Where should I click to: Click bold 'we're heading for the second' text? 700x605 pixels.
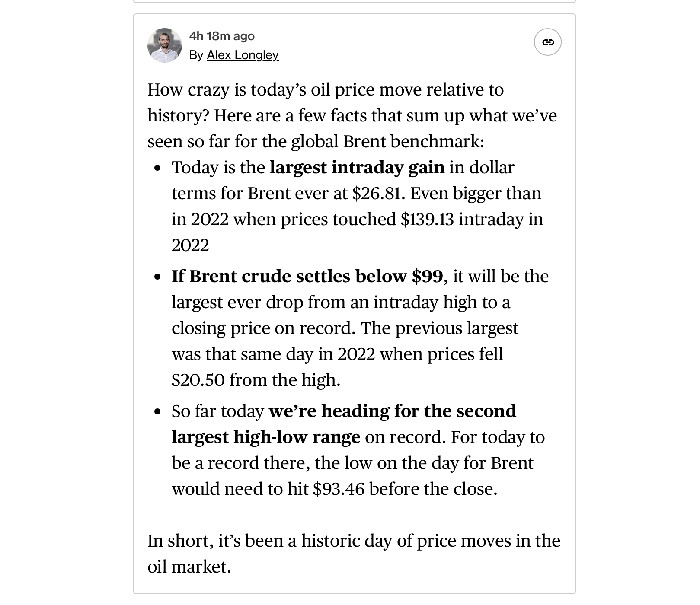pos(392,411)
